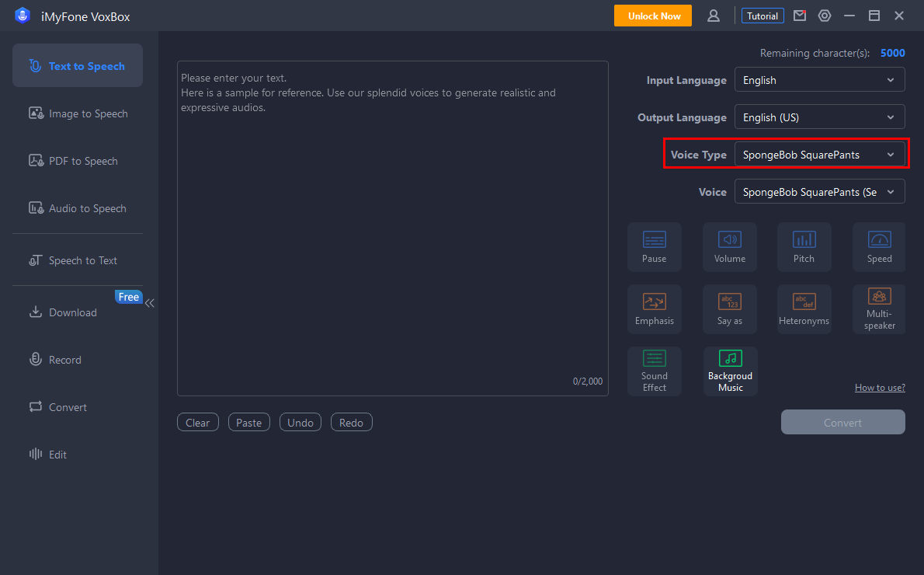Switch to Image to Speech

[x=78, y=113]
